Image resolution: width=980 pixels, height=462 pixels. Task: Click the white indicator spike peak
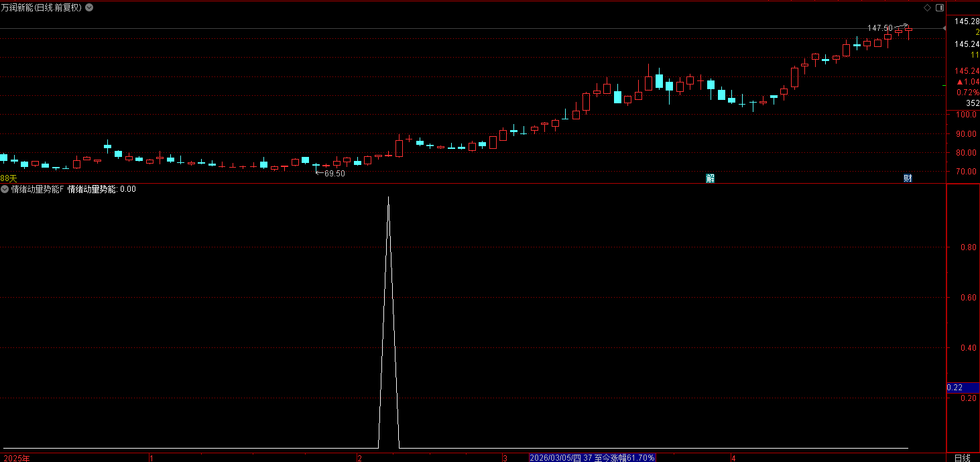[389, 197]
